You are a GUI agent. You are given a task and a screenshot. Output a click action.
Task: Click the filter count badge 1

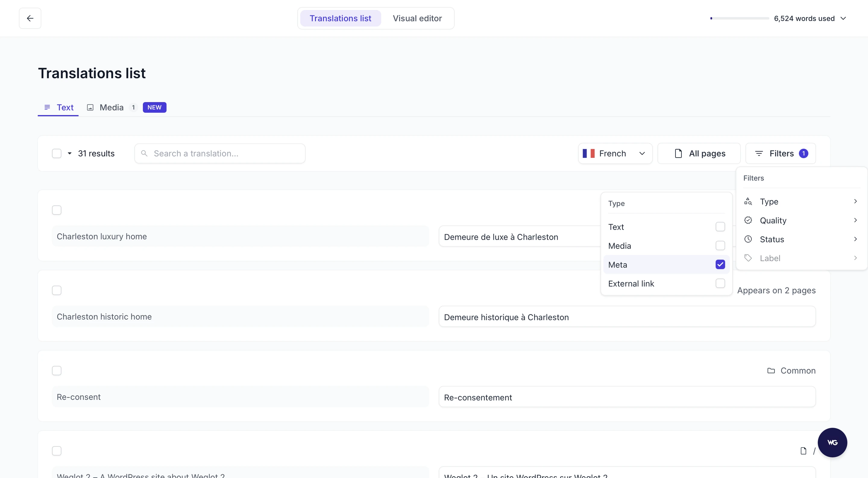(803, 153)
